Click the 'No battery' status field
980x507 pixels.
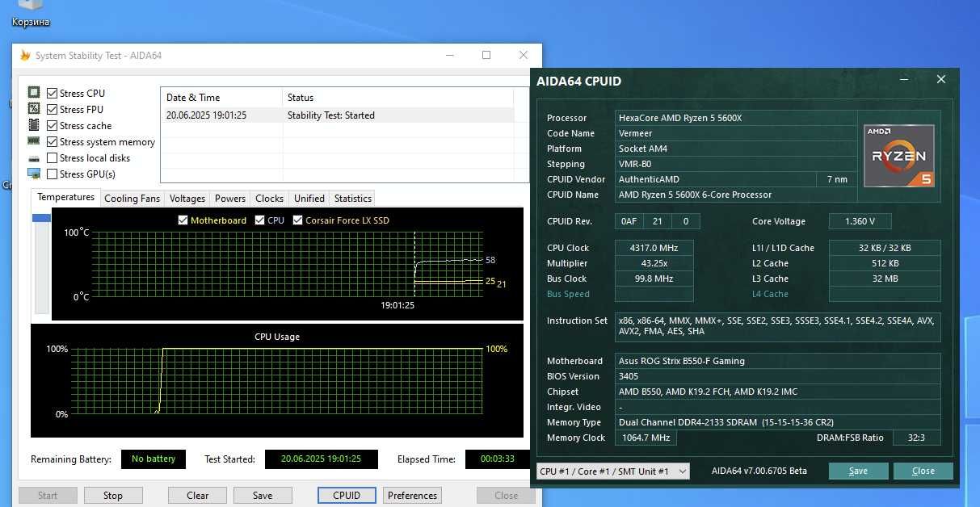154,459
